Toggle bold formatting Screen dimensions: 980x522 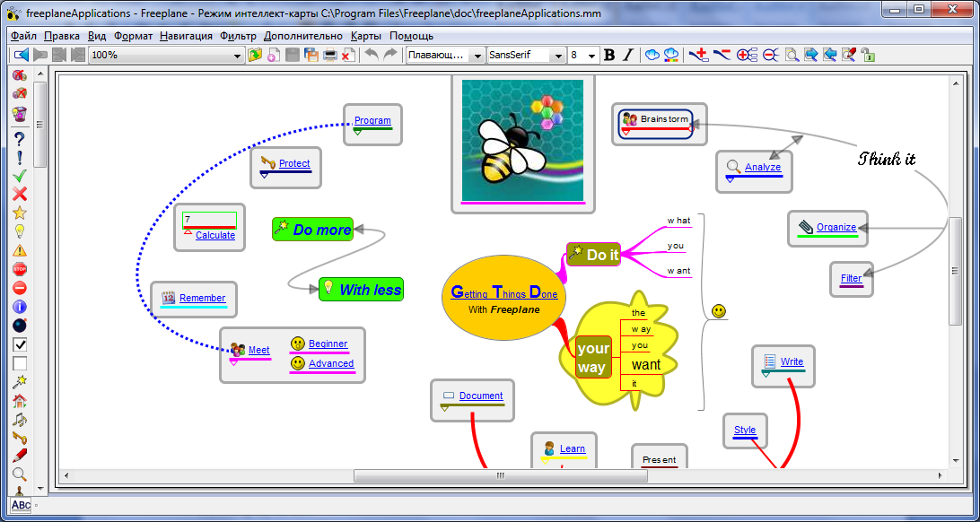[x=610, y=55]
